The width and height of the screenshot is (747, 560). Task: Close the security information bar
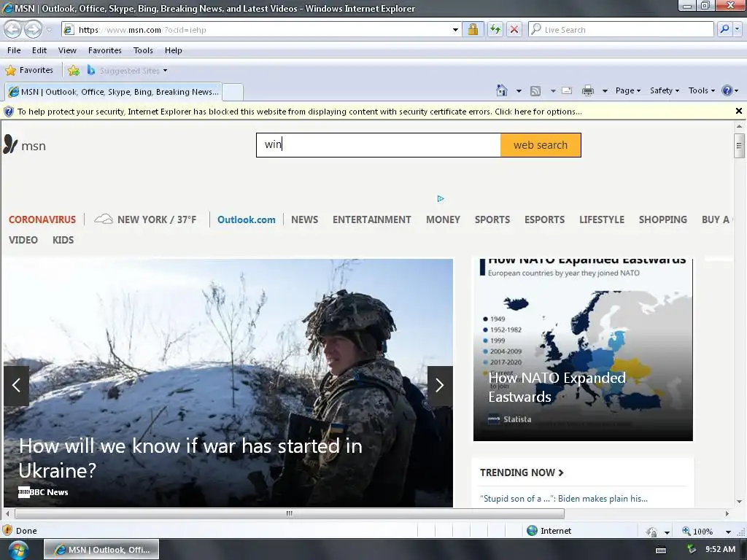[x=738, y=111]
